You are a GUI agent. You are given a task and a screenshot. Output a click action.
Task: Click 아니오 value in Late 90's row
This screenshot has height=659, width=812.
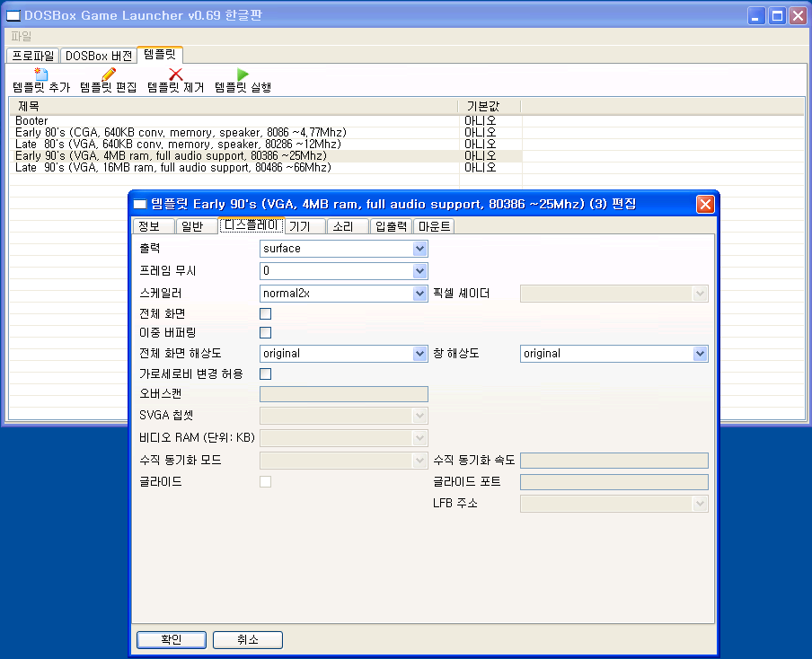coord(480,168)
